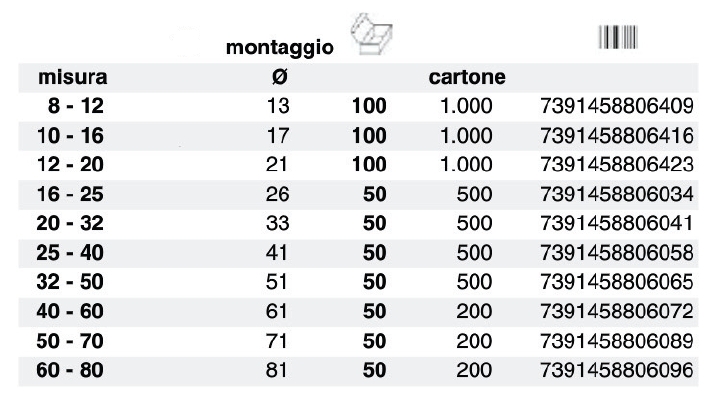The image size is (724, 412).
Task: Select barcode number 7391458806096
Action: point(616,371)
